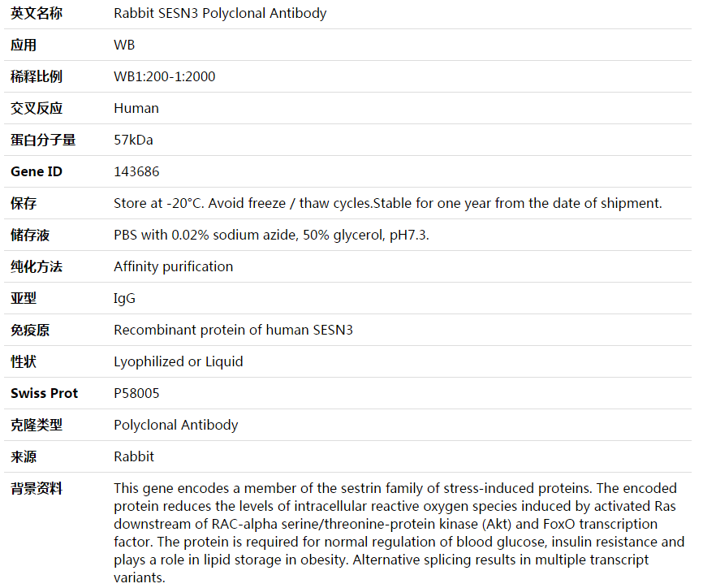
Task: Click the Rabbit source value
Action: tap(134, 456)
